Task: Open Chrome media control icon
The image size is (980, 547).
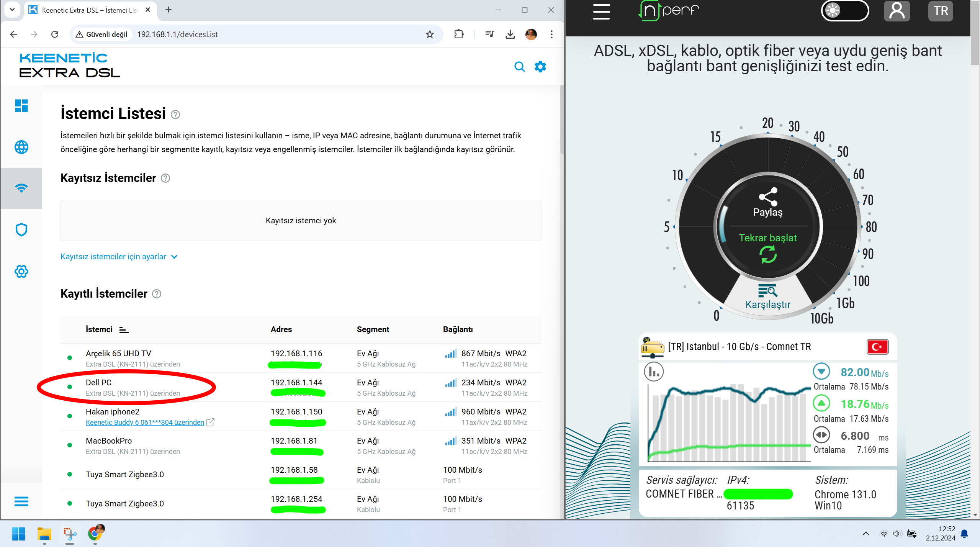Action: coord(489,34)
